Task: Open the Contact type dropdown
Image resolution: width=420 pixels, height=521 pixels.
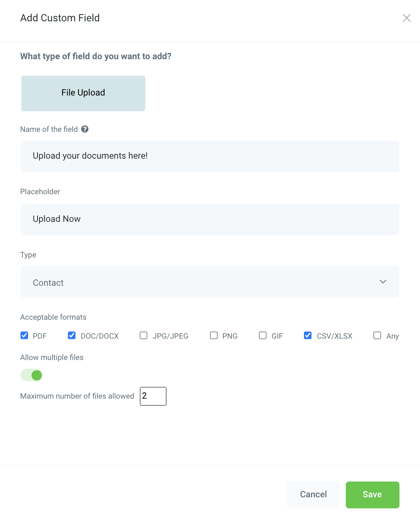Action: point(210,282)
